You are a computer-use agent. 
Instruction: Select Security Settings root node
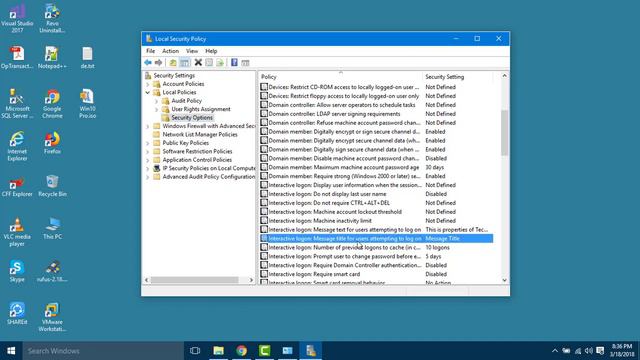point(174,76)
